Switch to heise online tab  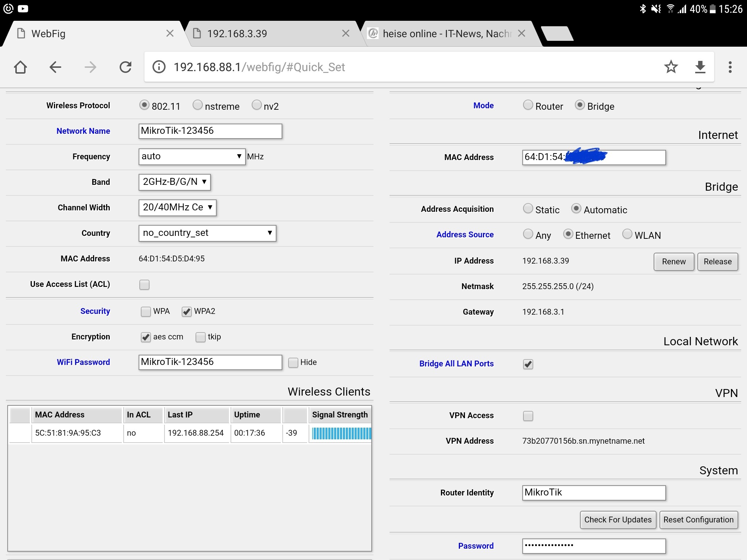438,34
